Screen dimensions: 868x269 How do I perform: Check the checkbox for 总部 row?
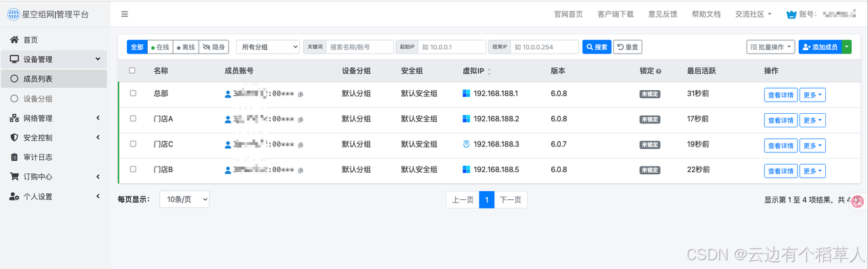133,94
